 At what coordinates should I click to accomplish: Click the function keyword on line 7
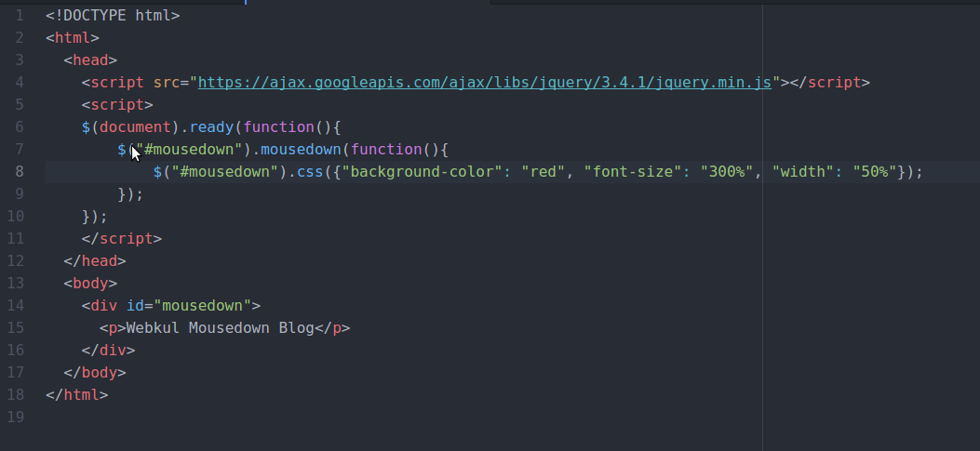pos(386,150)
